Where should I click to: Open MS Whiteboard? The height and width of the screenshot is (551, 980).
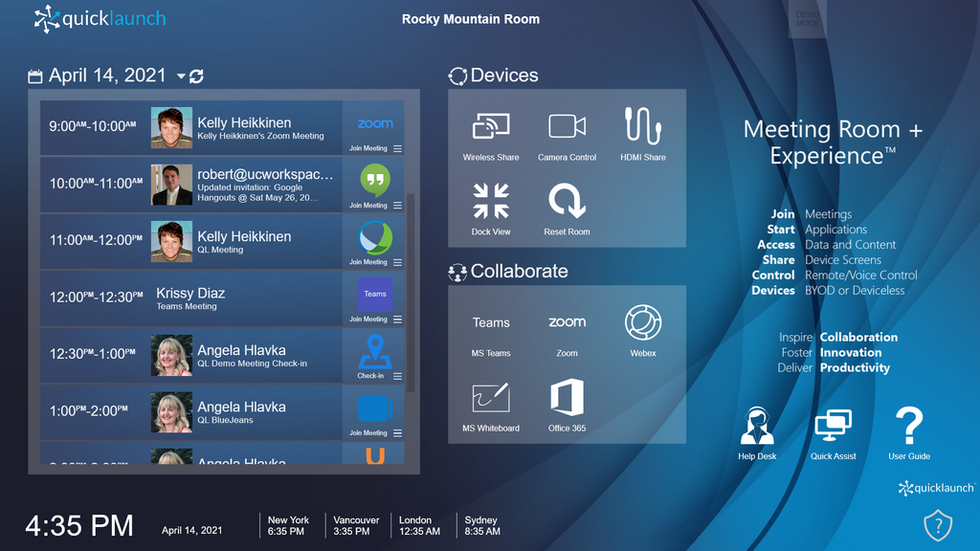(x=491, y=408)
